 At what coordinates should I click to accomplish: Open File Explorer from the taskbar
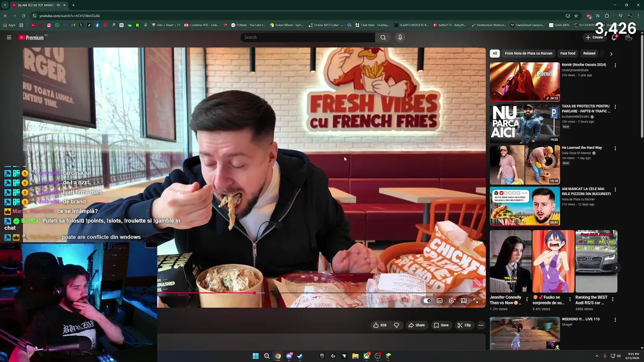click(355, 356)
